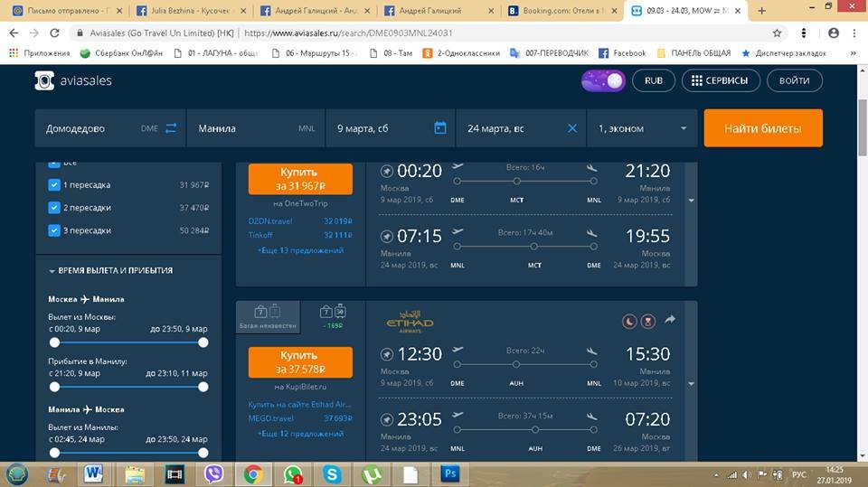Collapse ВРЕМЯ ВЫЛЕТА И ПРИБЫТИЯ section
868x487 pixels.
click(x=110, y=271)
